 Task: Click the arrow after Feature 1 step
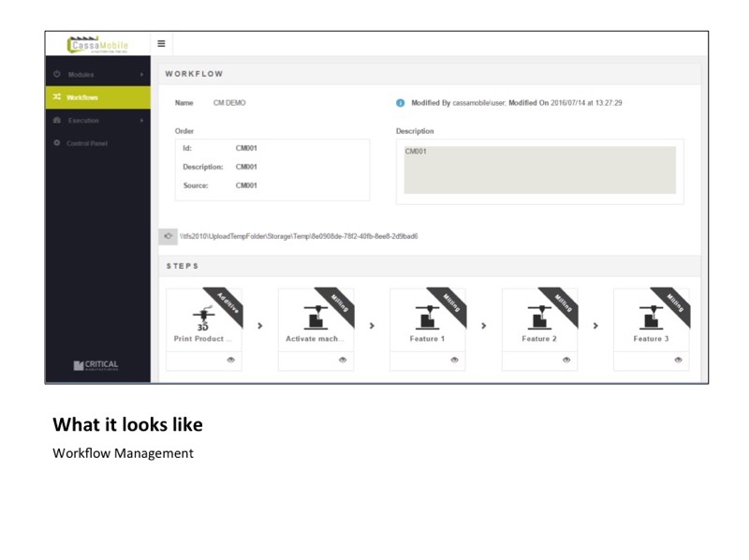(483, 326)
